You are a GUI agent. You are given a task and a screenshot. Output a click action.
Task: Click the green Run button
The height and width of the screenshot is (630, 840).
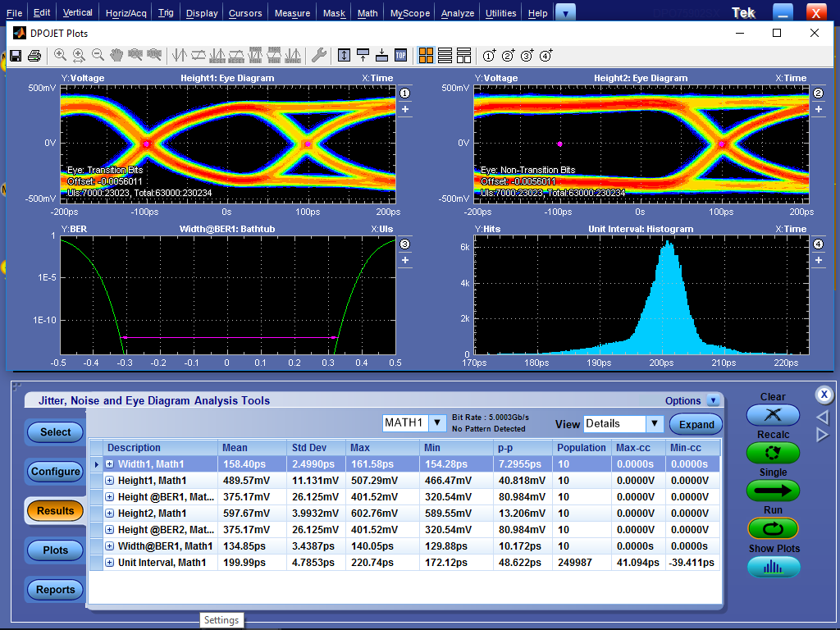[773, 529]
